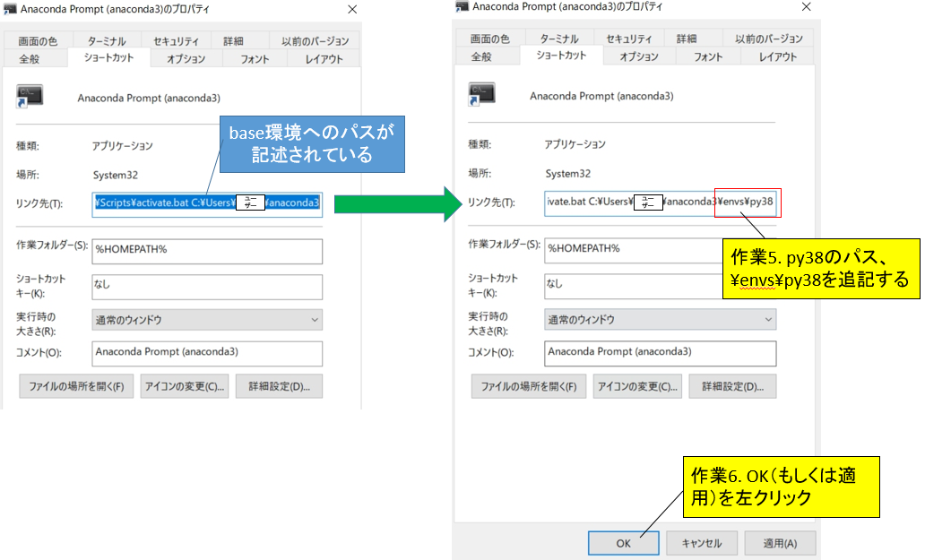
Task: Switch to フォント tab in right dialog
Action: (x=708, y=56)
